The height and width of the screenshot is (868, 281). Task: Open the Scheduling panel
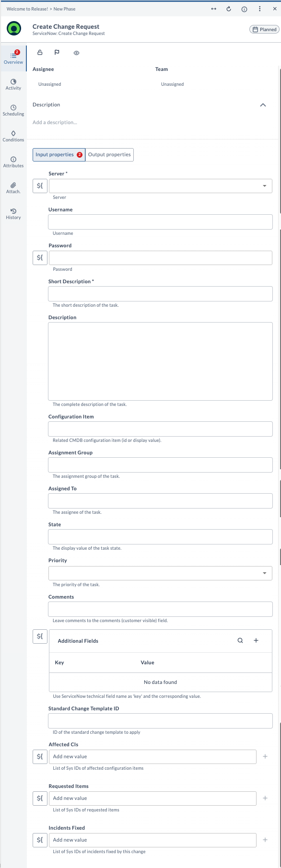pyautogui.click(x=13, y=110)
